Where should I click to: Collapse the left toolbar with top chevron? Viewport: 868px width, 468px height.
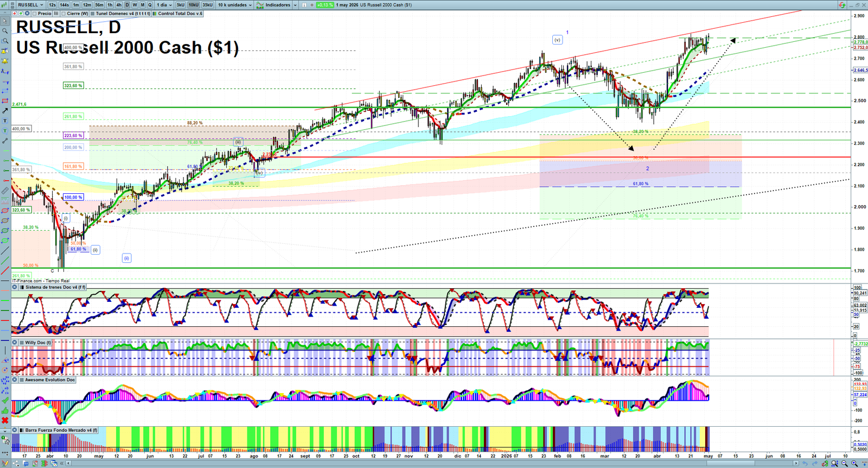(x=5, y=13)
